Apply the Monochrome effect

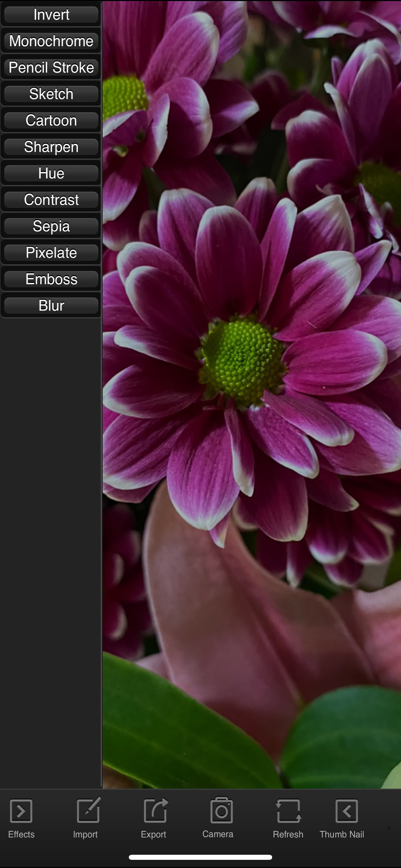pos(51,41)
